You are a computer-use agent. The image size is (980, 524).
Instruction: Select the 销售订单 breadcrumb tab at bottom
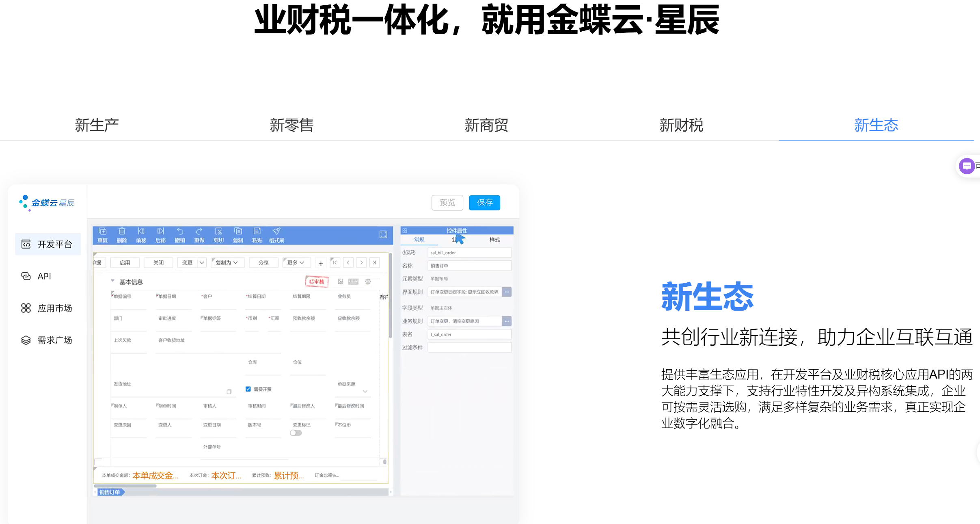pos(110,492)
